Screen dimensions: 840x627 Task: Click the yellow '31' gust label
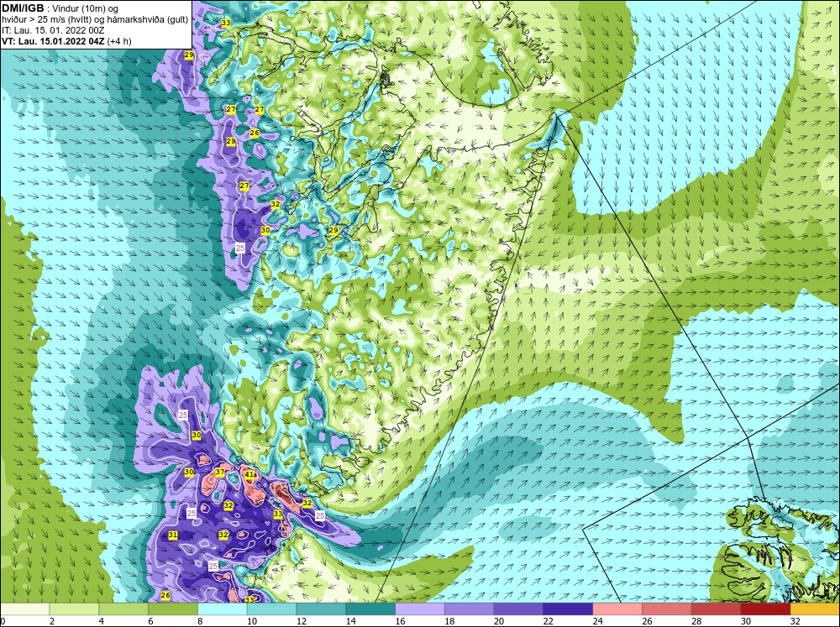(172, 535)
